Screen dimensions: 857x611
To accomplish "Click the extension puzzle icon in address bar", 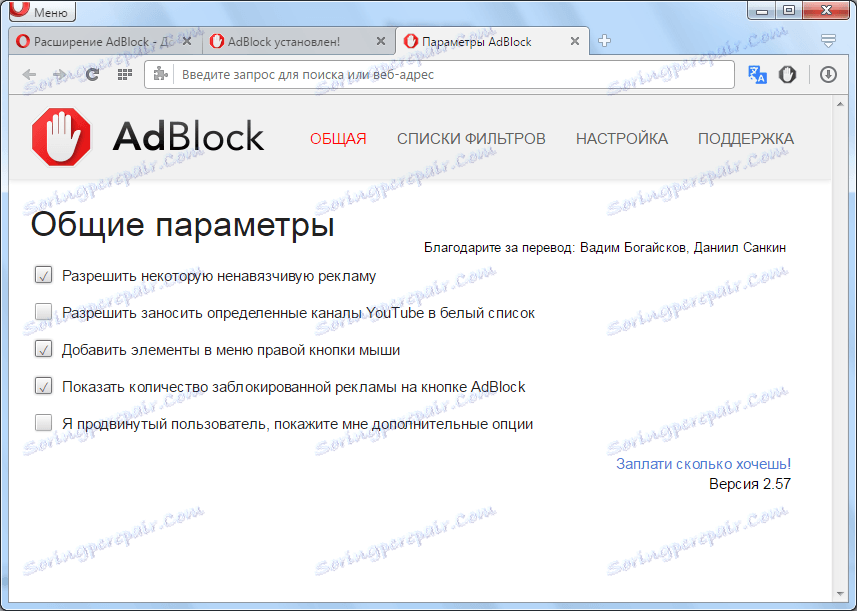I will click(x=160, y=74).
